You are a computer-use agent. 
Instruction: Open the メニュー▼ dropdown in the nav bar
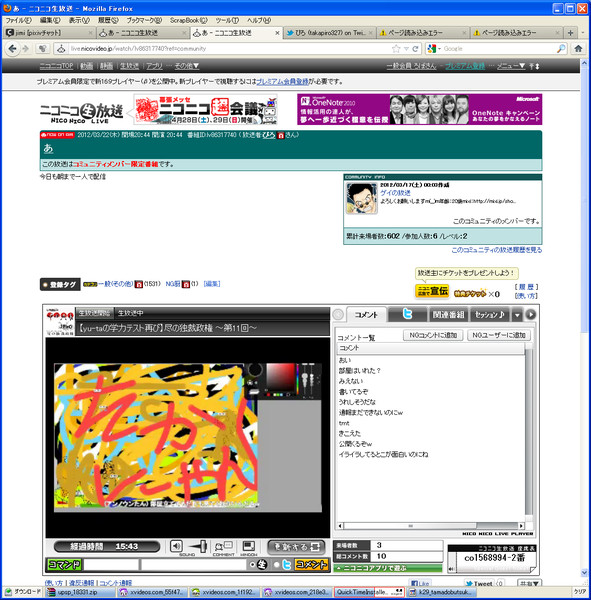click(511, 66)
